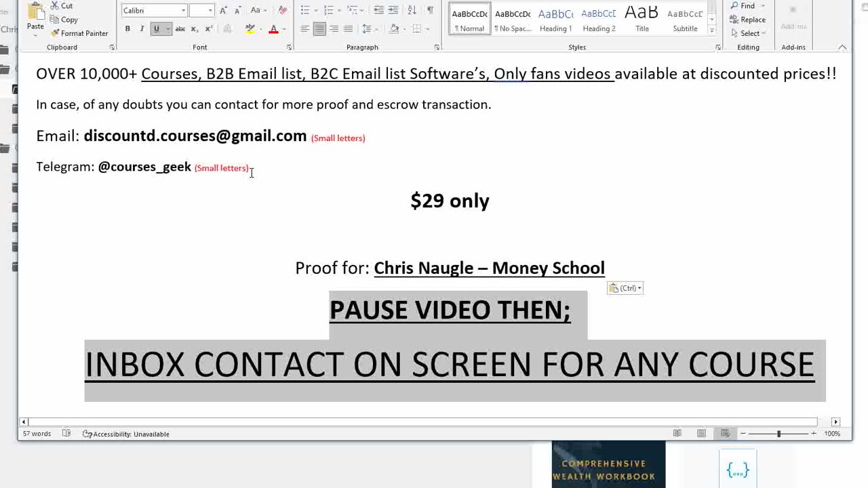Apply the Normal style
This screenshot has width=868, height=488.
[469, 18]
